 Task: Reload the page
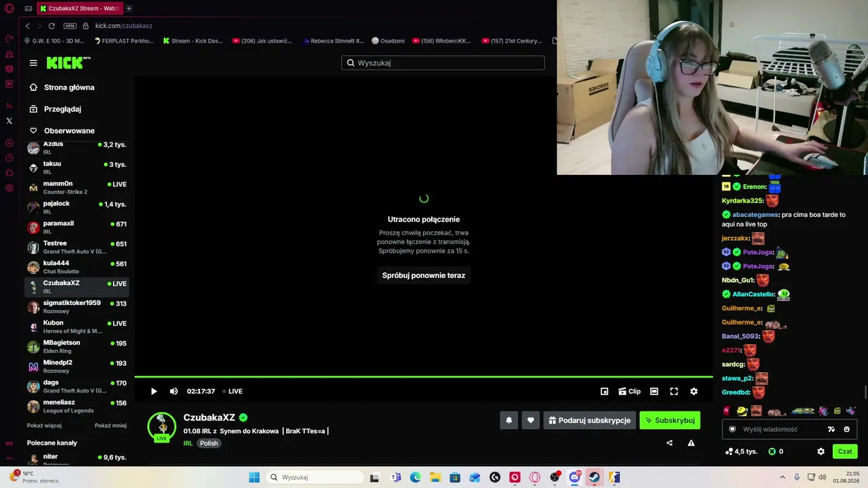(x=52, y=26)
